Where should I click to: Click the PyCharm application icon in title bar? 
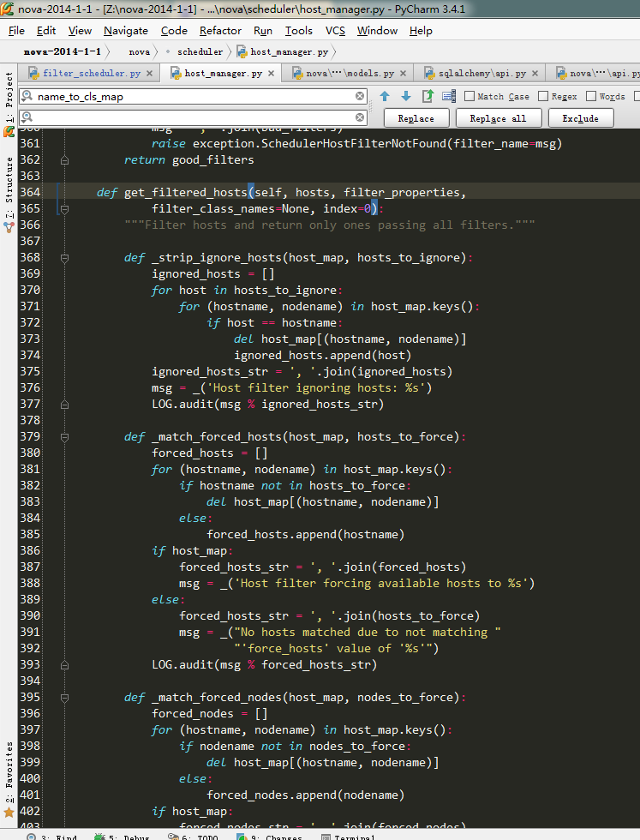[x=7, y=9]
